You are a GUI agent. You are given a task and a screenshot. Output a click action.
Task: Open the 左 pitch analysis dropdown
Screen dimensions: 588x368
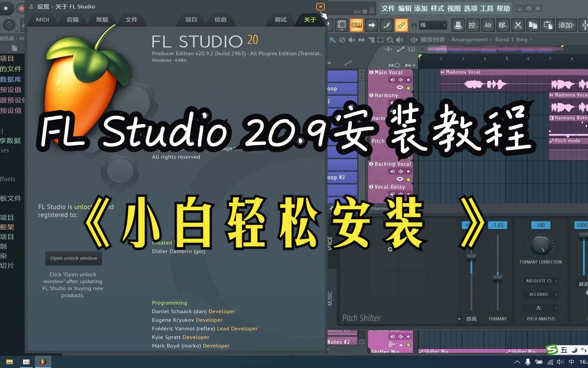coord(541,308)
